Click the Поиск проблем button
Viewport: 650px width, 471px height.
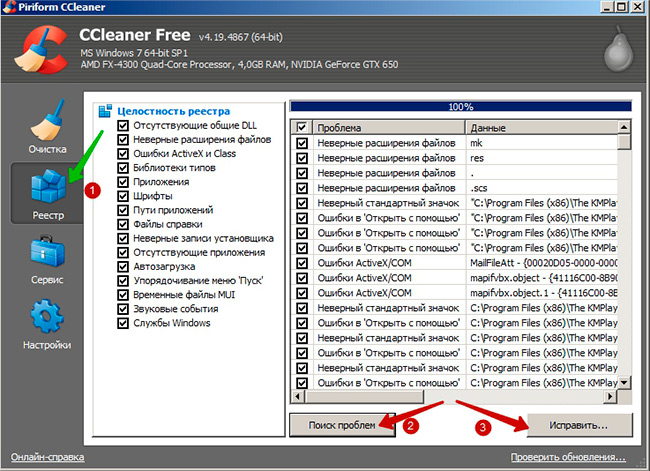click(342, 425)
